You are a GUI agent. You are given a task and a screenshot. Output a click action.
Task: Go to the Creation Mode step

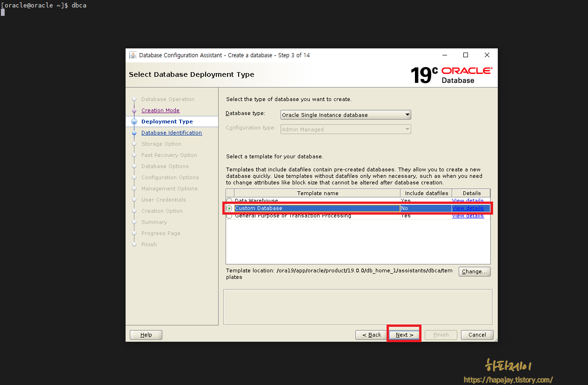(x=160, y=110)
